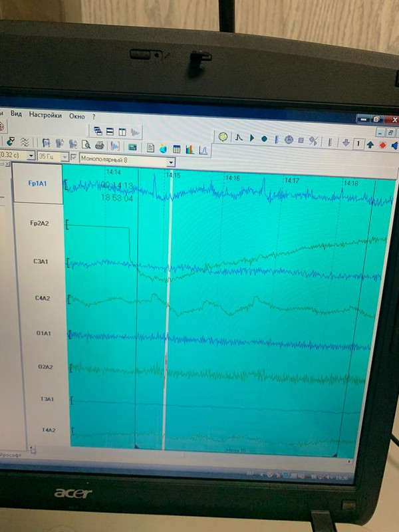Open the colored bar chart icon
The image size is (399, 532).
point(190,149)
